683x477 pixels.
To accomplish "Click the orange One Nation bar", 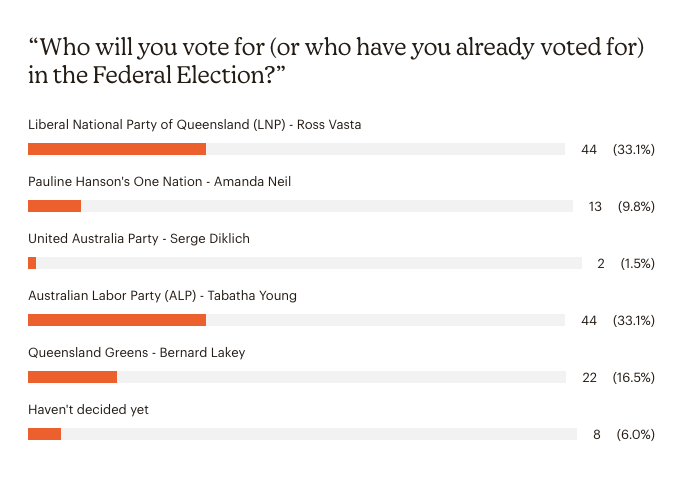I will (x=54, y=206).
